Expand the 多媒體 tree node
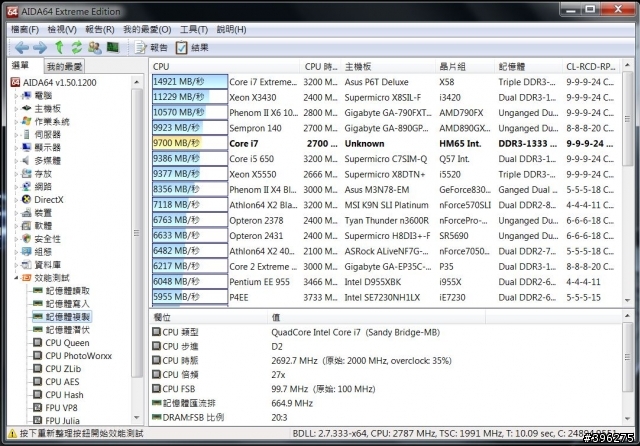This screenshot has height=446, width=640. [x=17, y=161]
